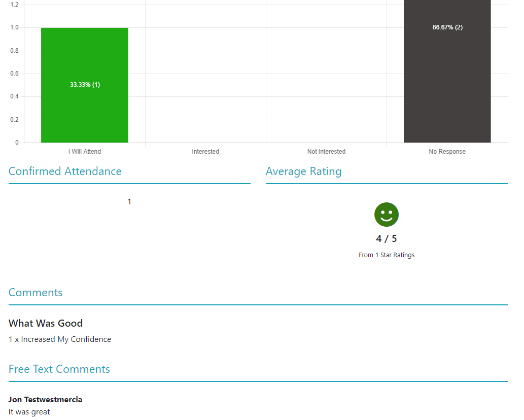Screen dimensions: 524x420
Task: Click the From 1 Star Ratings text
Action: point(387,255)
